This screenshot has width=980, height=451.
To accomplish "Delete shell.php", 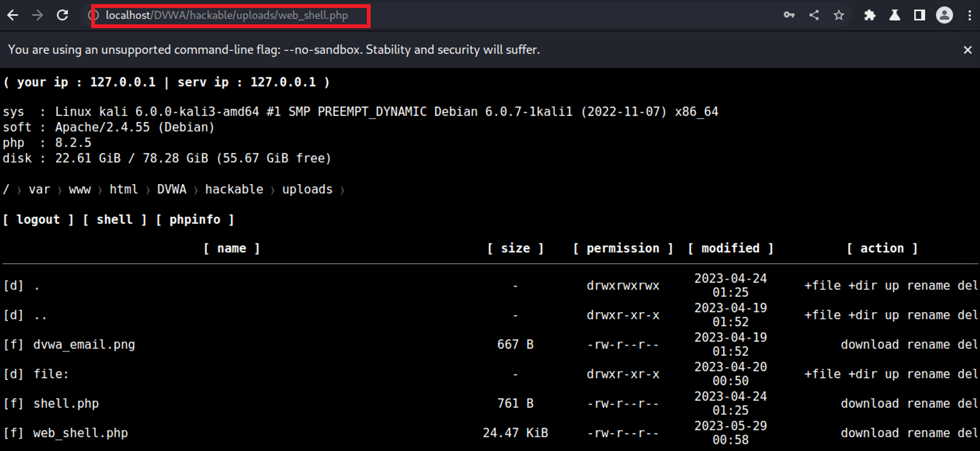I will [968, 404].
